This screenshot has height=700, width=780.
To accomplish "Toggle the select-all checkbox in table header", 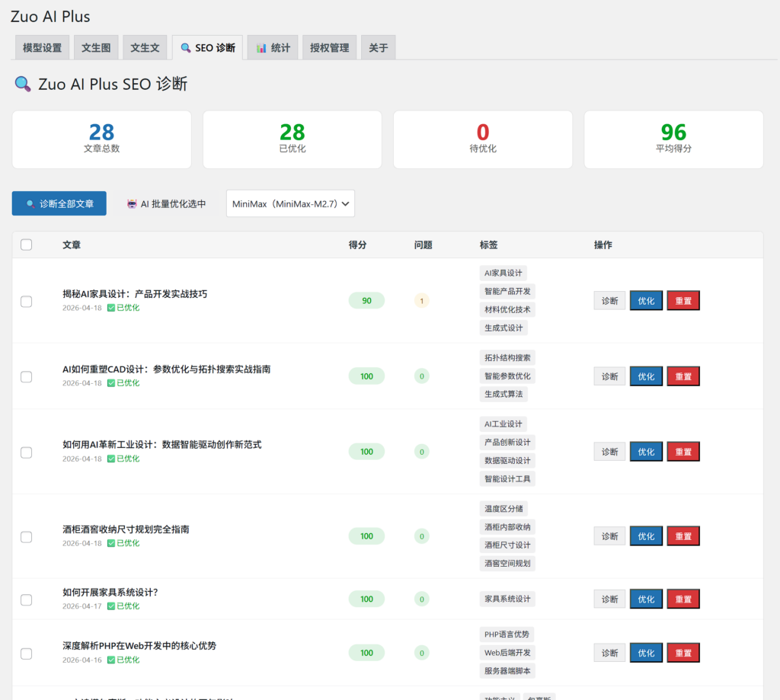I will pyautogui.click(x=27, y=245).
